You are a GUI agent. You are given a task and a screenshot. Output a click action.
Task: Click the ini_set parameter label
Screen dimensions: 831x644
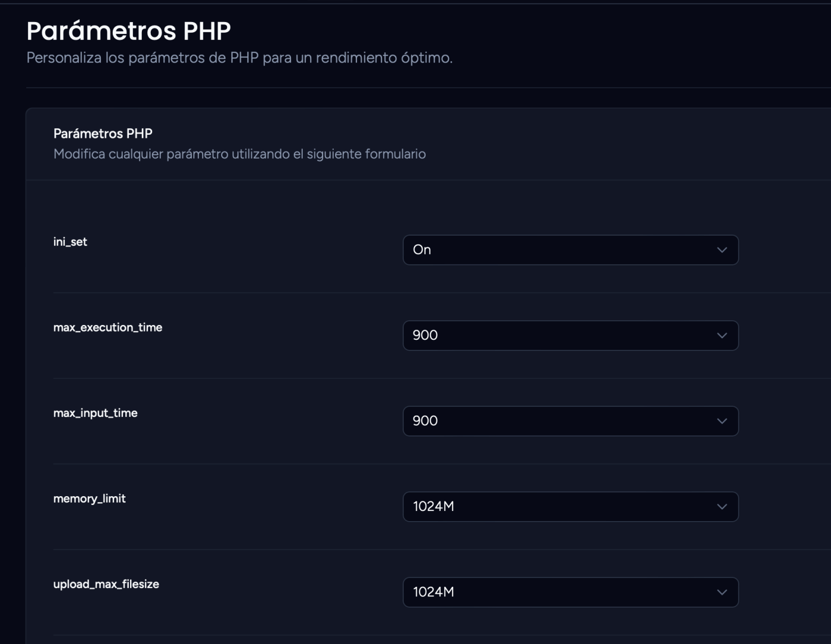click(x=70, y=241)
